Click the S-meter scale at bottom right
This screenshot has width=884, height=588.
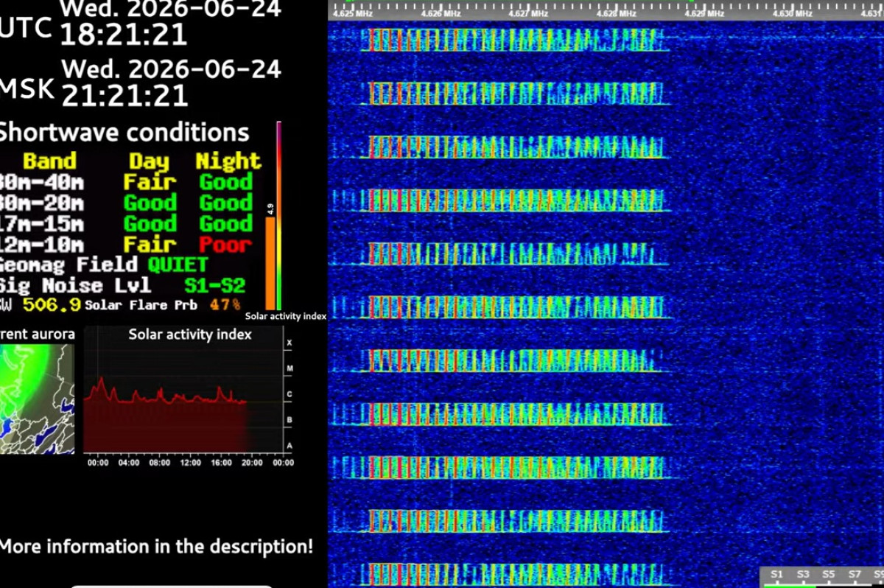[821, 576]
